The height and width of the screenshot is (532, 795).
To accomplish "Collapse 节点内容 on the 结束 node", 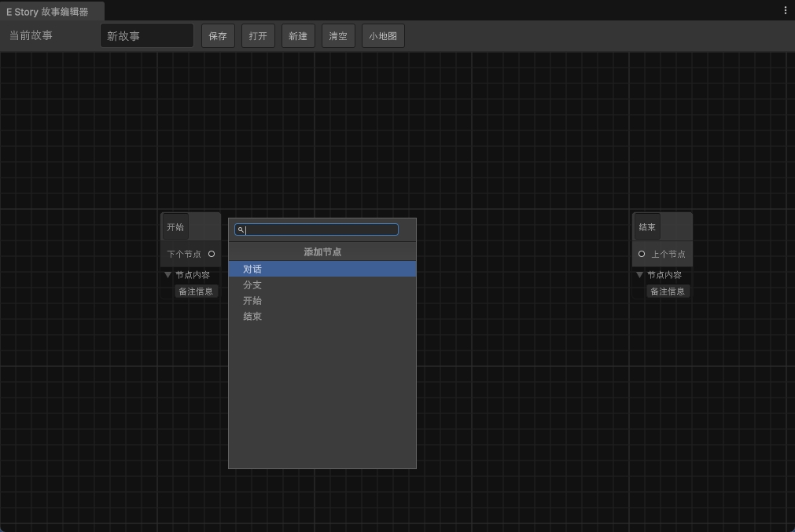I will click(x=639, y=275).
